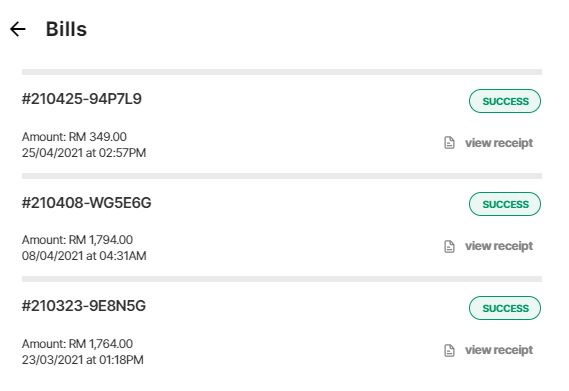Click the Bills page title
Image resolution: width=569 pixels, height=391 pixels.
pos(66,29)
